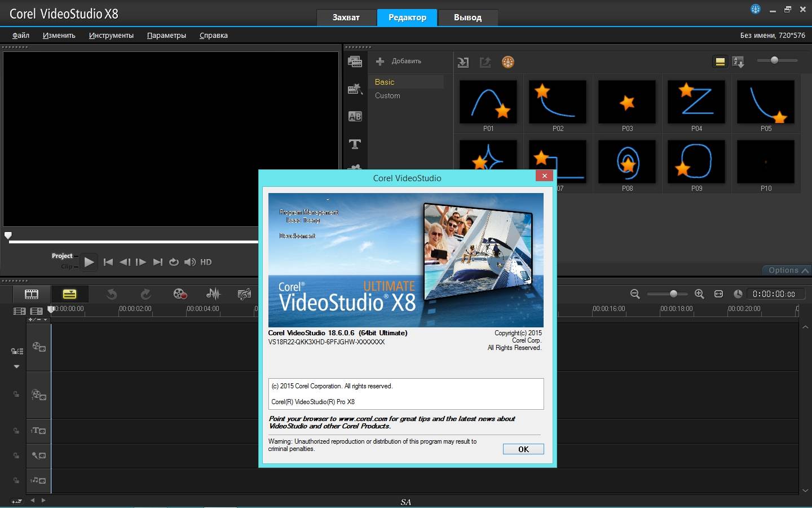Open the system volume control in the player
This screenshot has width=812, height=508.
[190, 262]
